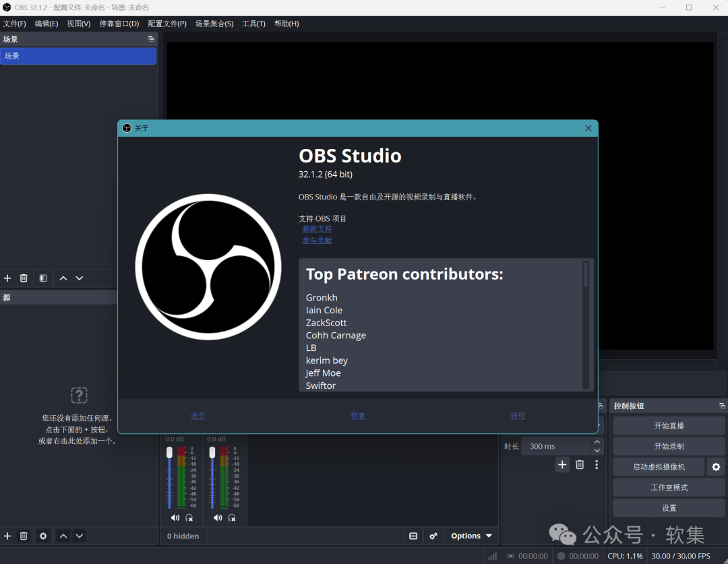Toggle 工作室模式 studio mode button
This screenshot has width=728, height=564.
(669, 487)
